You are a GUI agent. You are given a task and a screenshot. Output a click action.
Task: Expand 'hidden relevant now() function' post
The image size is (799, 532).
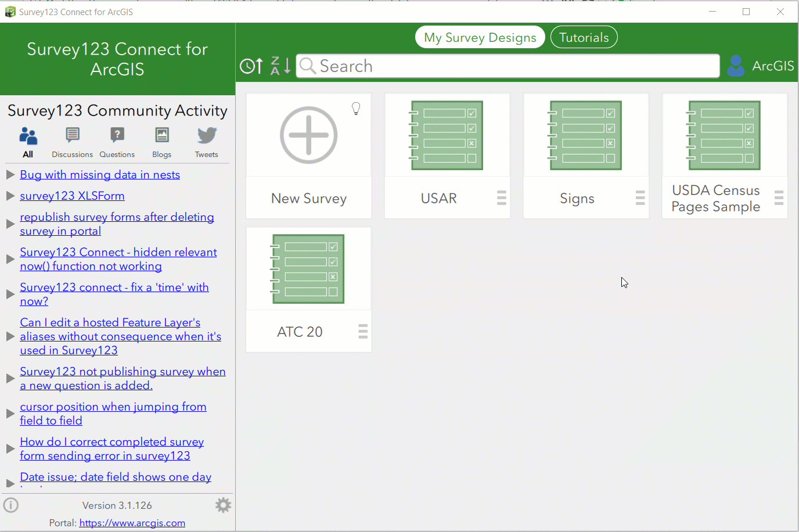click(10, 259)
